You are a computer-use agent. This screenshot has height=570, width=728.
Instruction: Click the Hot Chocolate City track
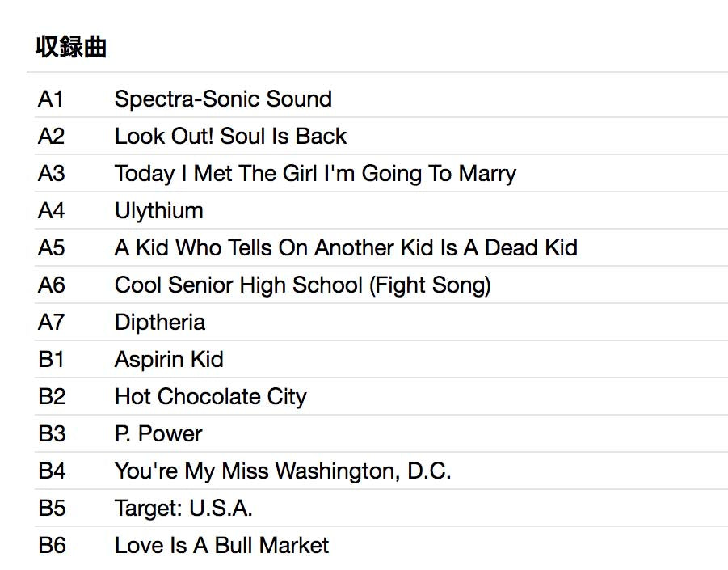[x=210, y=396]
